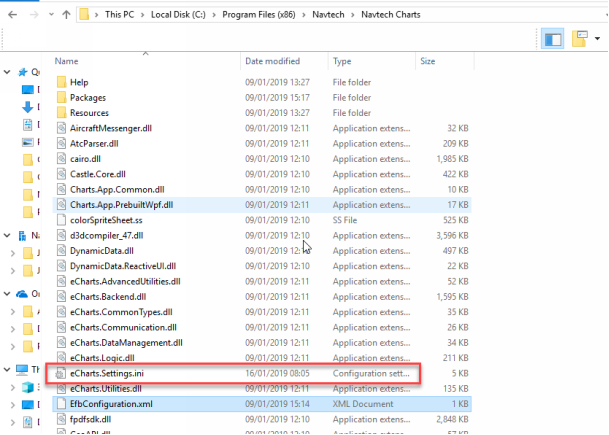The image size is (609, 435).
Task: Sort by Size column header
Action: coord(428,61)
